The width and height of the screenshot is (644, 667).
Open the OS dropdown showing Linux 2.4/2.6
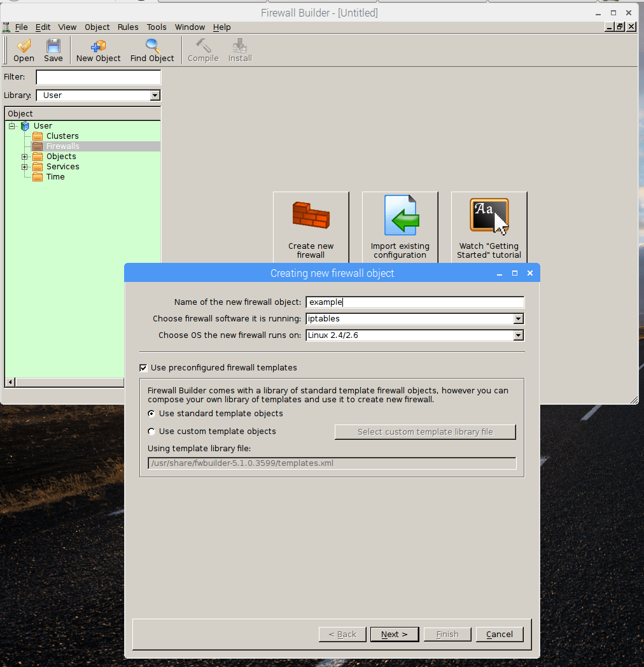click(x=518, y=335)
